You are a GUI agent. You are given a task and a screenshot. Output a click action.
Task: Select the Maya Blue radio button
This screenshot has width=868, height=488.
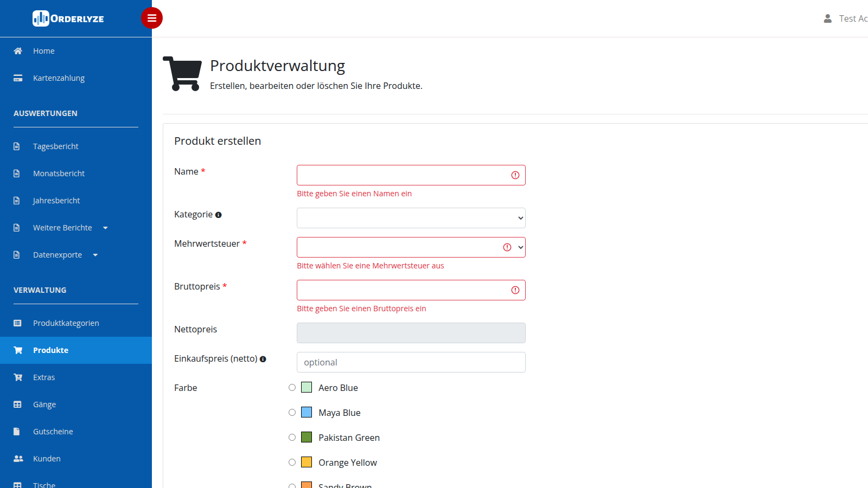tap(292, 413)
